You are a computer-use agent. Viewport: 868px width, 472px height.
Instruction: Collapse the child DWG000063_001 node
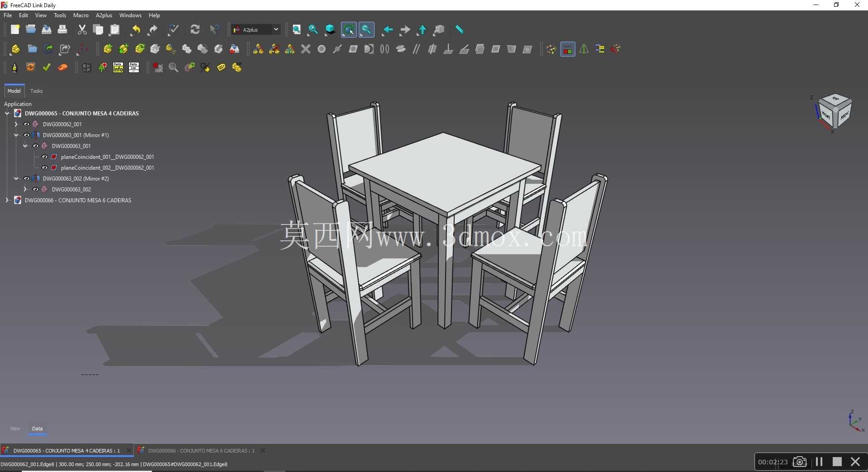pos(25,146)
